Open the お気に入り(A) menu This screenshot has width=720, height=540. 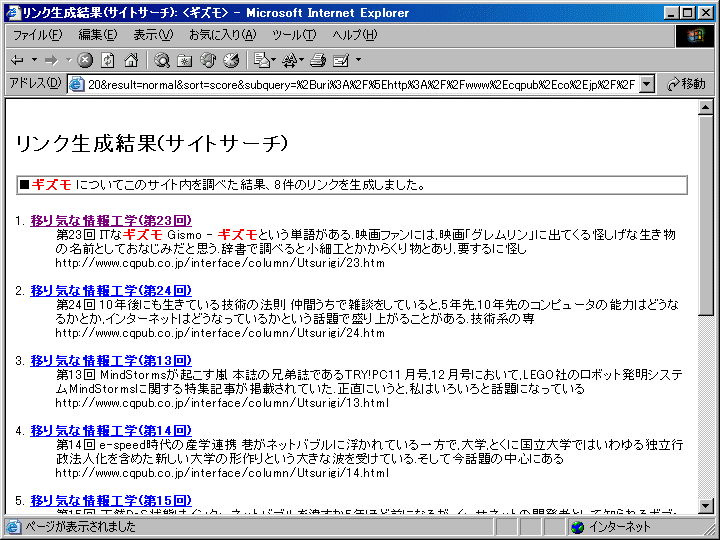[x=223, y=35]
